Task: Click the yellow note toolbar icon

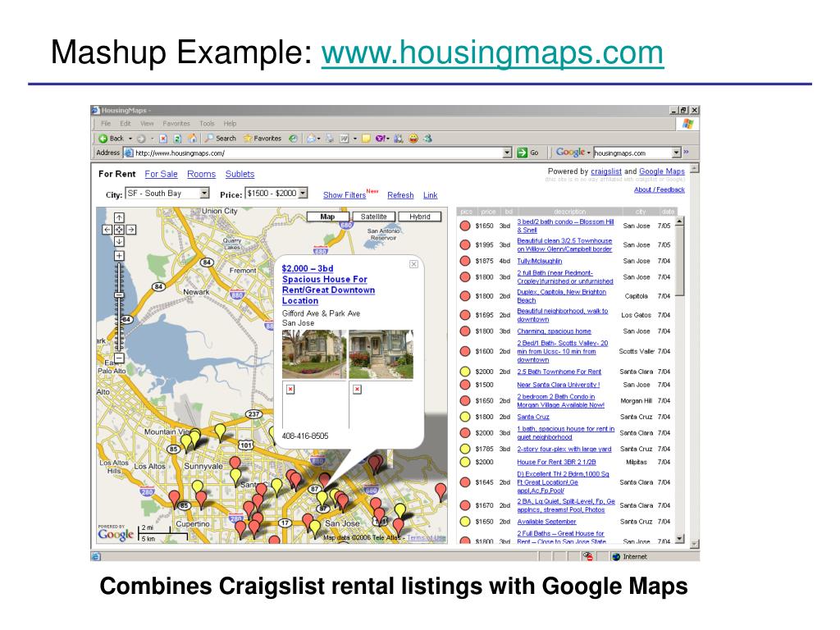Action: 367,138
